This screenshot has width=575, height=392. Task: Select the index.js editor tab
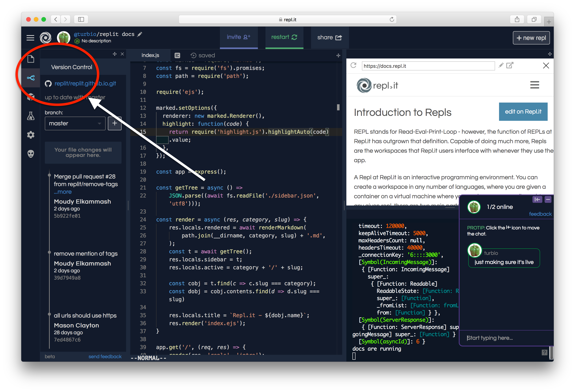pyautogui.click(x=150, y=55)
